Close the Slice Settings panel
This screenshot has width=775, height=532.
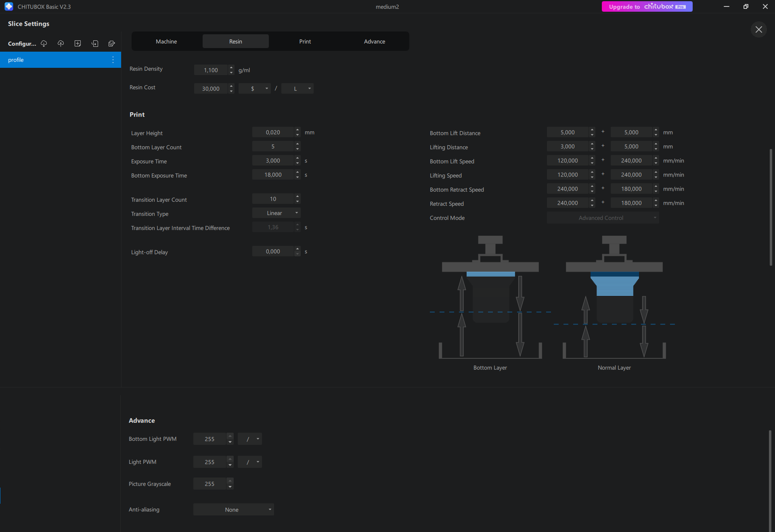[x=759, y=29]
